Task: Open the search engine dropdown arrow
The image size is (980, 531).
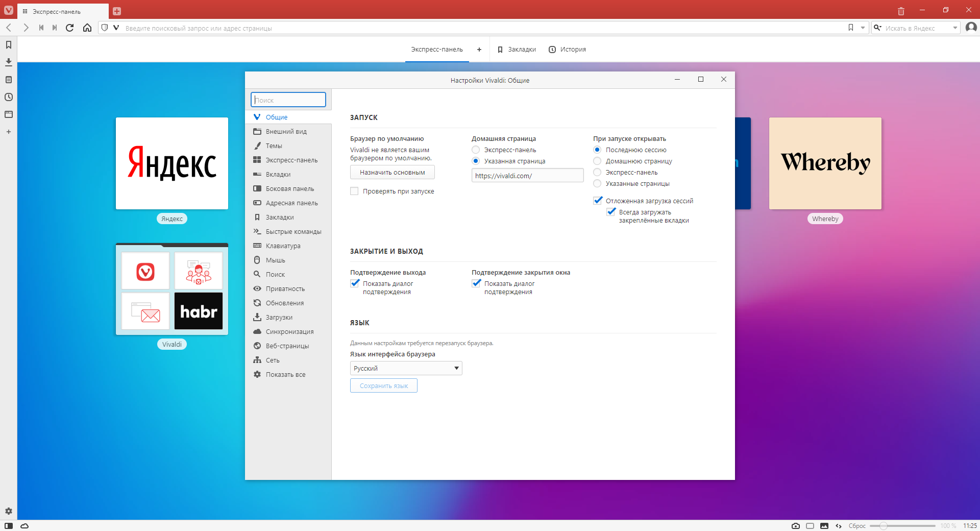Action: tap(955, 28)
